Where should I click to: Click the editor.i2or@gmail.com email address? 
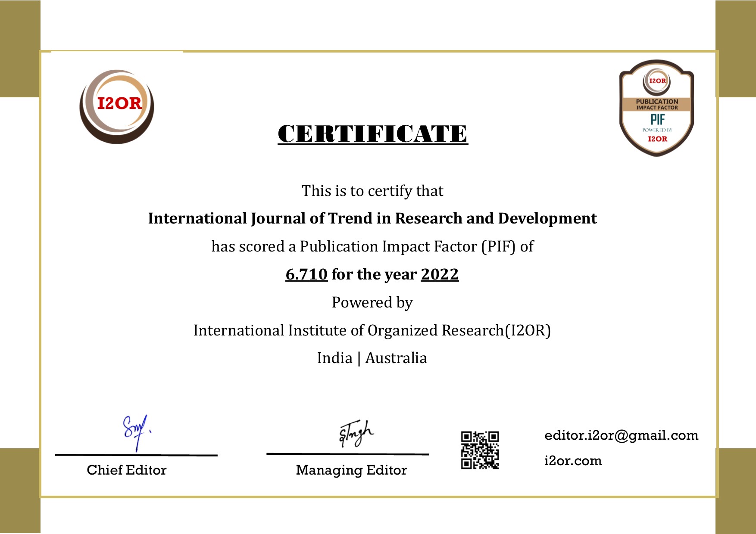click(x=621, y=435)
